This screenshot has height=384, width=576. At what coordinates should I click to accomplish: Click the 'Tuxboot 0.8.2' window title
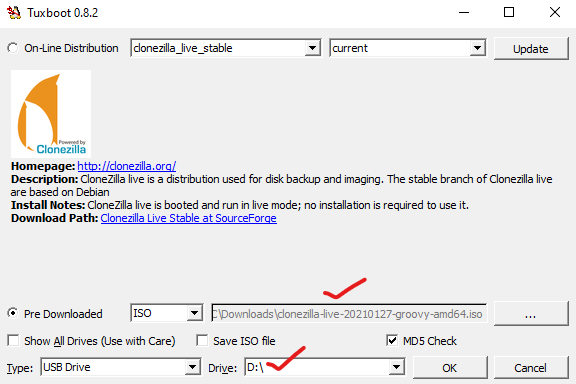pyautogui.click(x=62, y=13)
